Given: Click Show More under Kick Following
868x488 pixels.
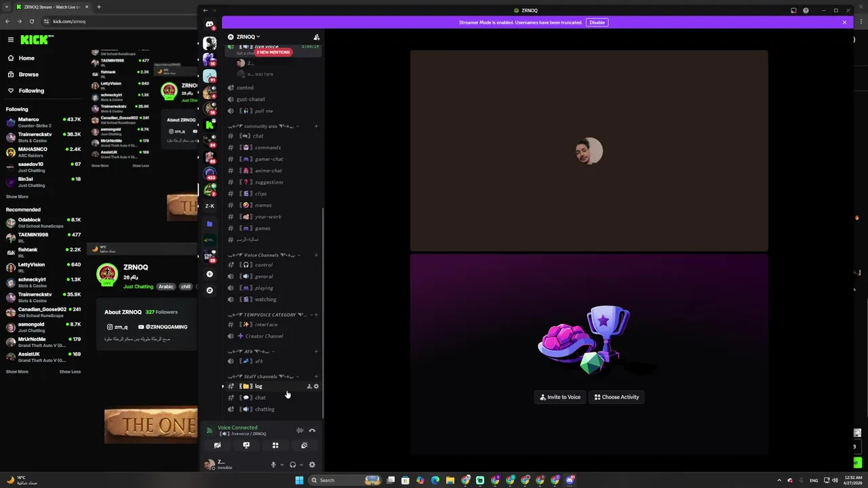Looking at the screenshot, I should tap(17, 197).
